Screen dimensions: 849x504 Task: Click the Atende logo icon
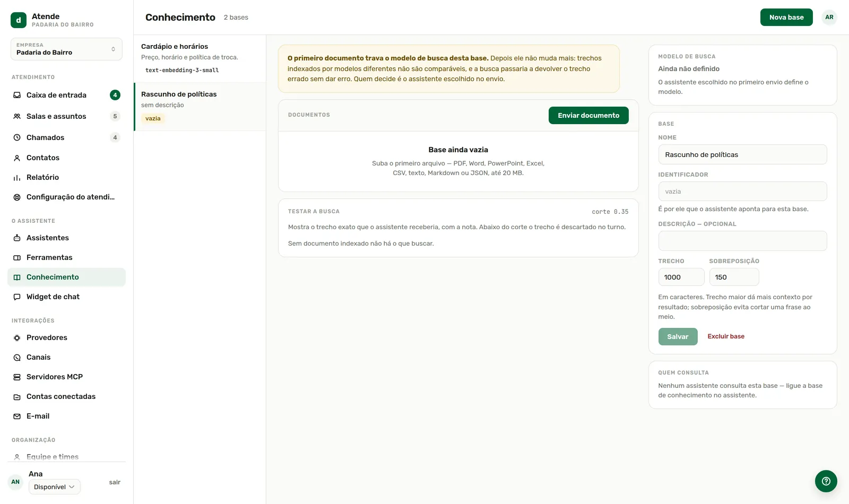point(19,20)
